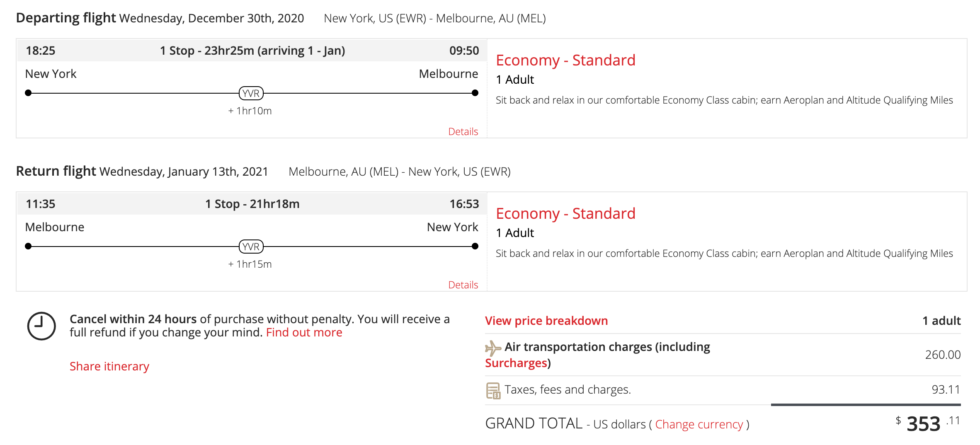Click the New York origin dot on departing timeline
The width and height of the screenshot is (980, 445).
[28, 93]
